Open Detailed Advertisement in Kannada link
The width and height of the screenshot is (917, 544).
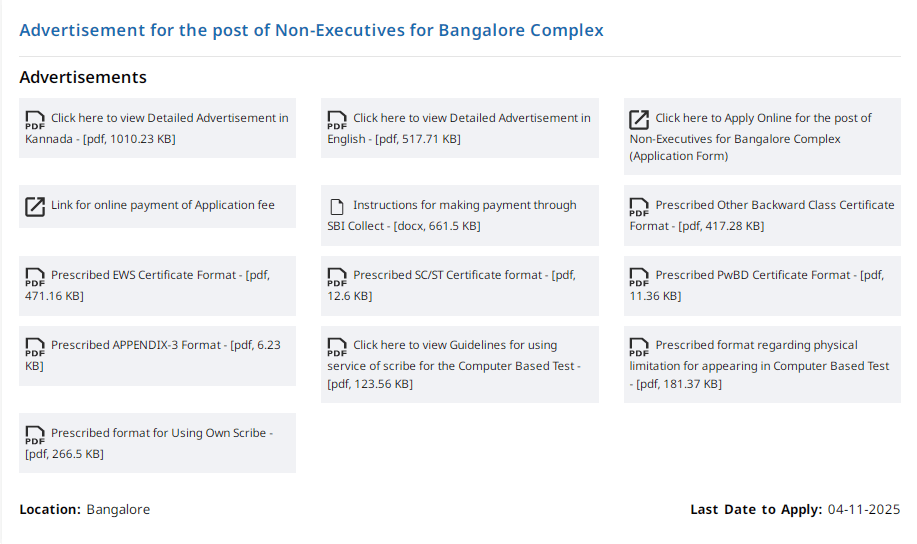[x=169, y=118]
